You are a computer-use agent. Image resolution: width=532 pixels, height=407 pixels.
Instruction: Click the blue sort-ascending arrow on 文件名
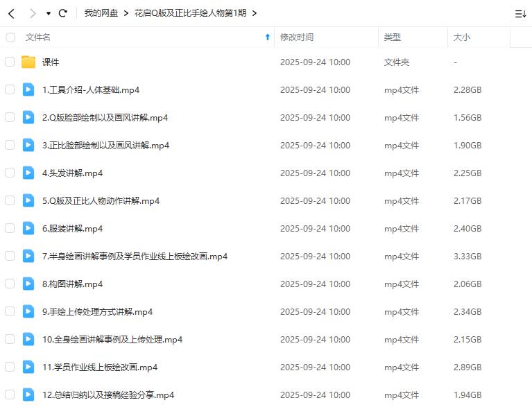(x=268, y=37)
